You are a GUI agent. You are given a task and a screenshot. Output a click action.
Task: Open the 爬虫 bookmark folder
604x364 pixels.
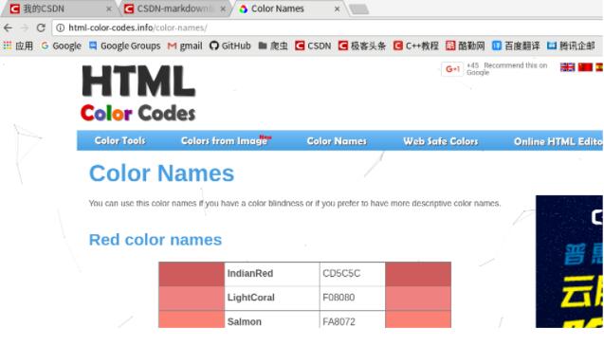coord(273,45)
